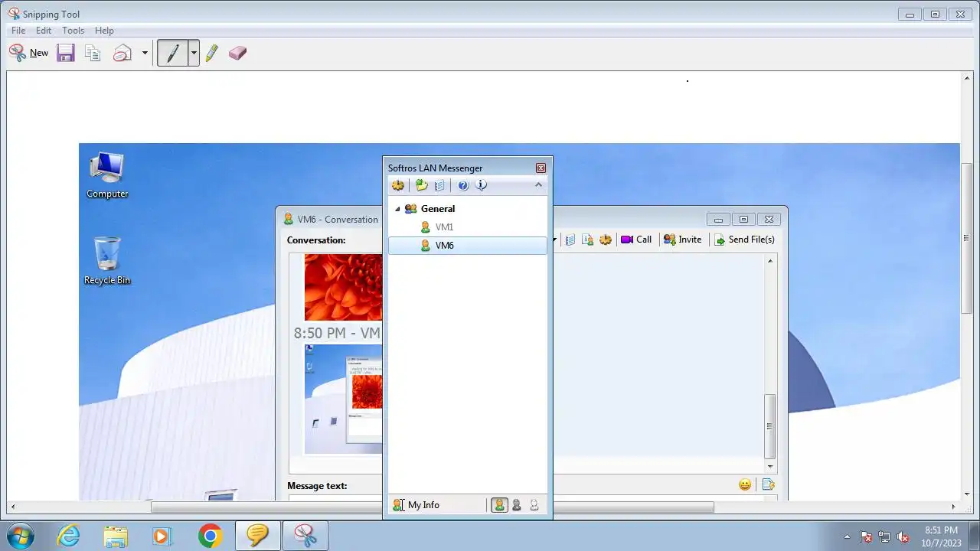Image resolution: width=980 pixels, height=551 pixels.
Task: Set status to Offline with white user icon
Action: [534, 505]
